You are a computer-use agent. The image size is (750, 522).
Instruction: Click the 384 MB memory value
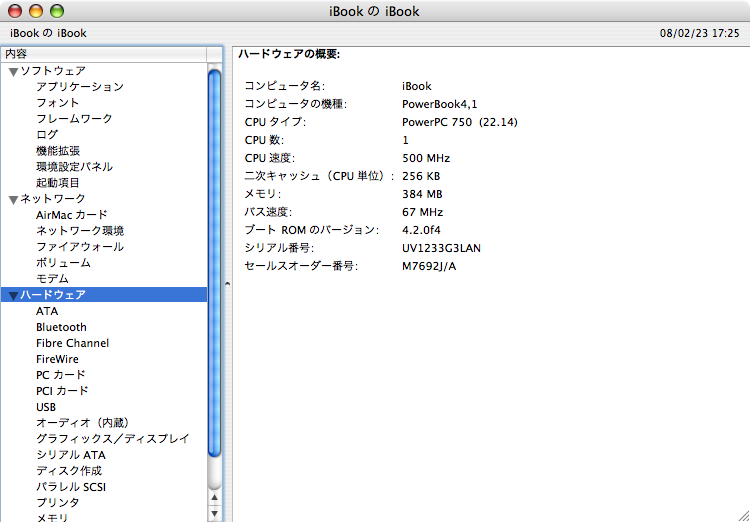pos(422,194)
